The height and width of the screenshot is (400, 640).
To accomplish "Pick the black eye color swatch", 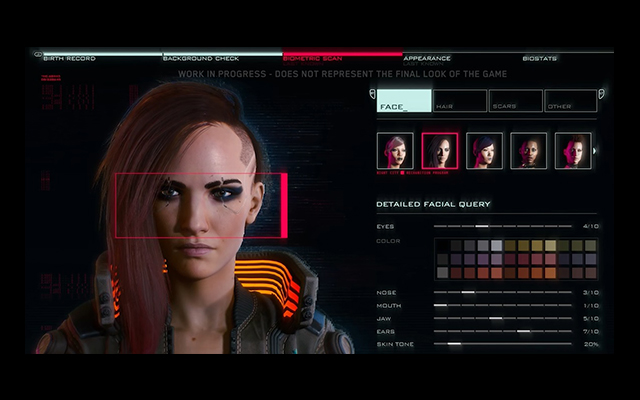I will click(443, 246).
